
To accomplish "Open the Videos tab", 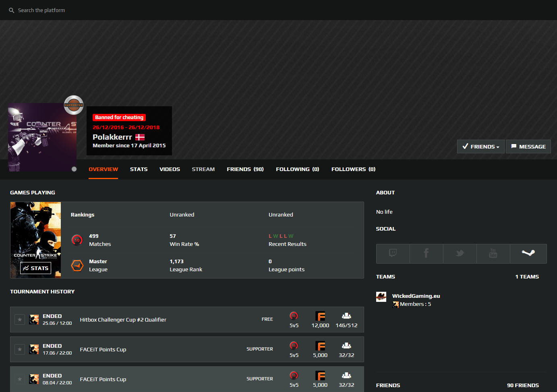I will point(170,169).
